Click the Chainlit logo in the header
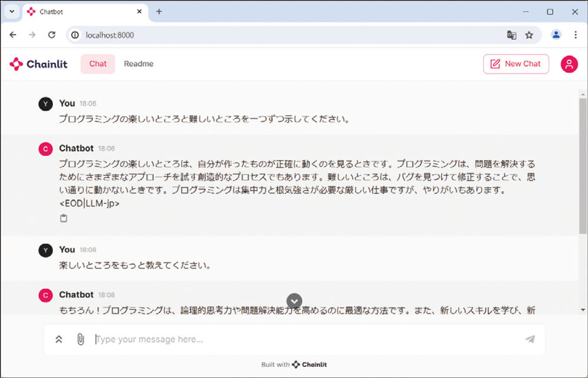 pos(38,63)
